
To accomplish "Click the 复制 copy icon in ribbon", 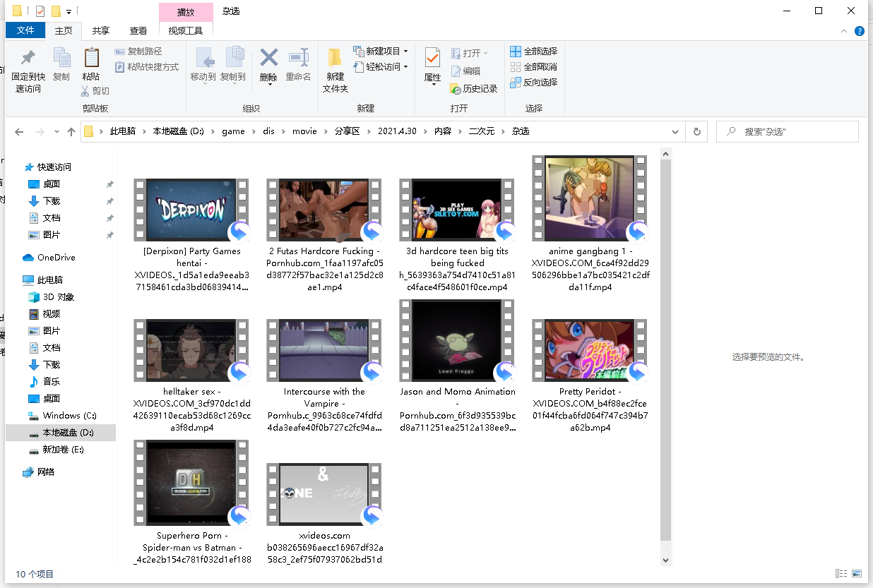I will click(x=62, y=58).
